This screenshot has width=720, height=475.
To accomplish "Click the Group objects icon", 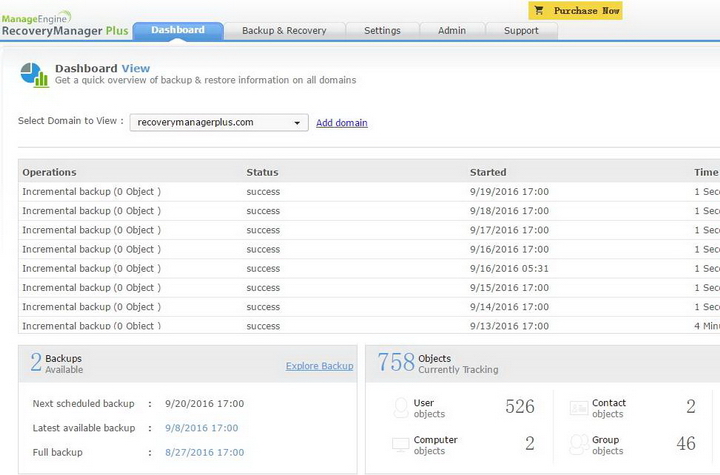I will click(x=579, y=444).
